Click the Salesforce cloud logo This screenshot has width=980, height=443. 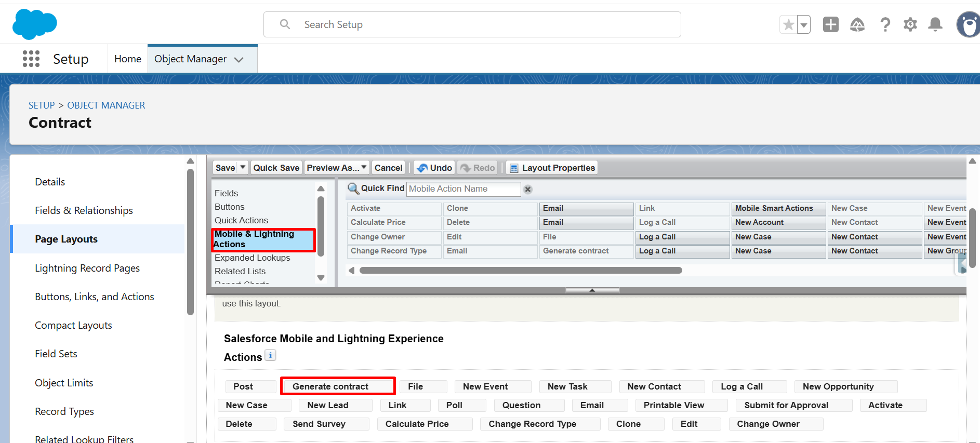[x=34, y=24]
